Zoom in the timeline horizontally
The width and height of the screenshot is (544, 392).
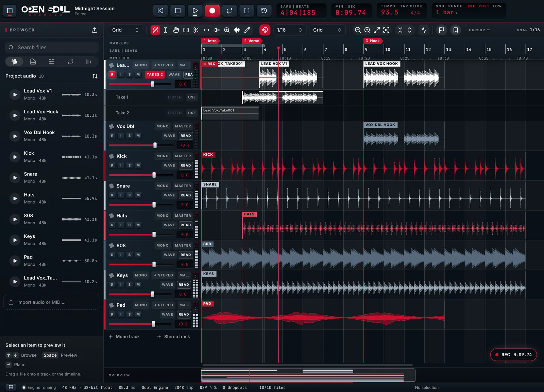click(367, 30)
